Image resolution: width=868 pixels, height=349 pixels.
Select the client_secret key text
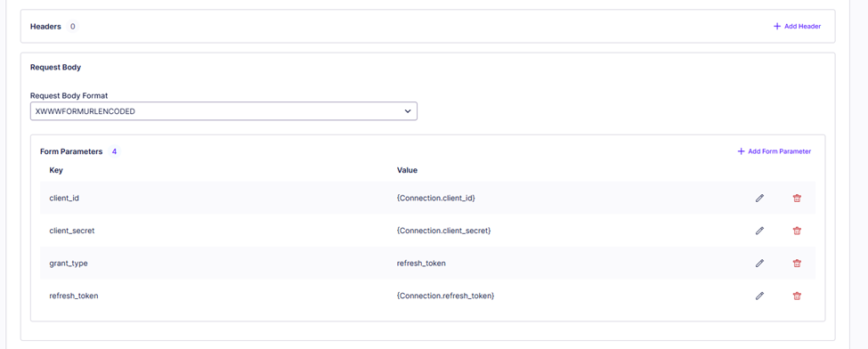pos(72,231)
